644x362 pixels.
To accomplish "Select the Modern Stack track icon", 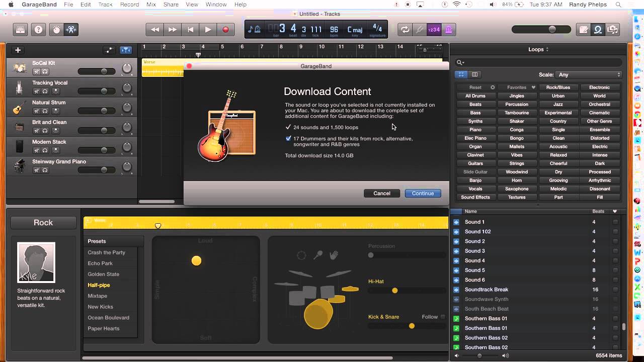I will coord(20,146).
